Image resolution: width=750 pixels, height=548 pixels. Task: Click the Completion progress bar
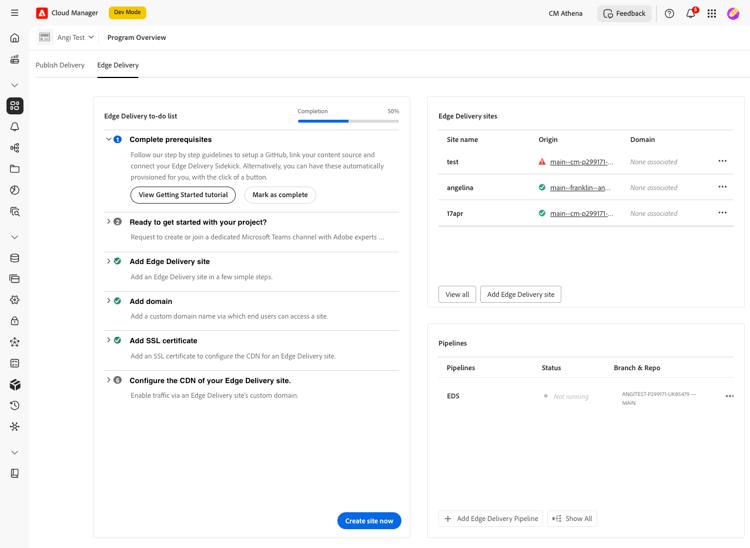[348, 121]
